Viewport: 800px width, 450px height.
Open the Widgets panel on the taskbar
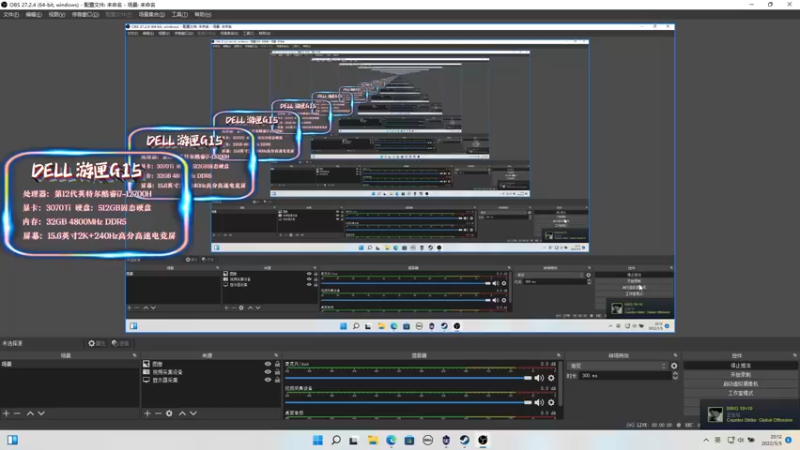(x=13, y=440)
